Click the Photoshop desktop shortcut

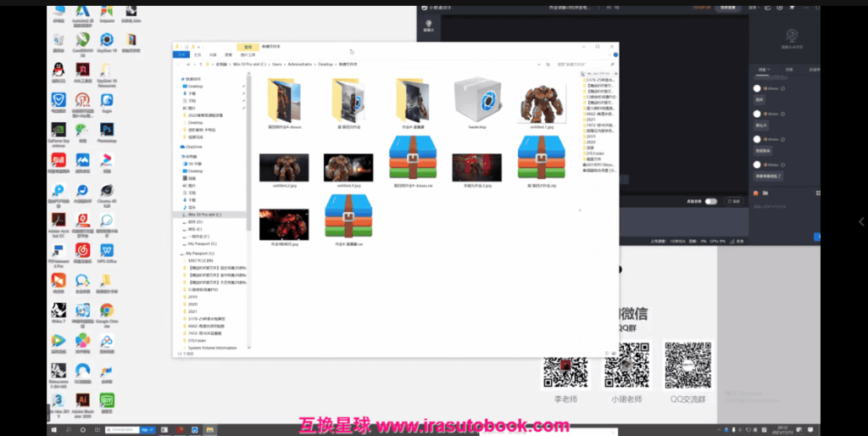(x=107, y=131)
